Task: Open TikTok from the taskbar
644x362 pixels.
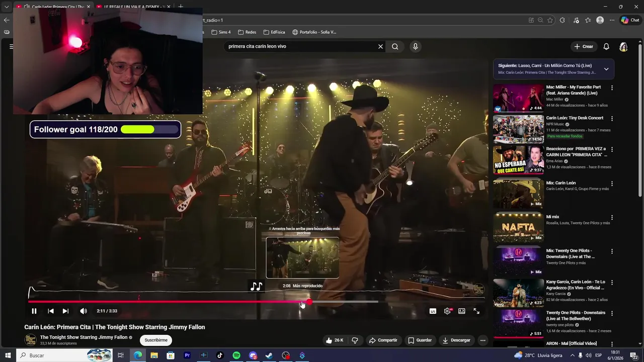Action: pyautogui.click(x=220, y=355)
